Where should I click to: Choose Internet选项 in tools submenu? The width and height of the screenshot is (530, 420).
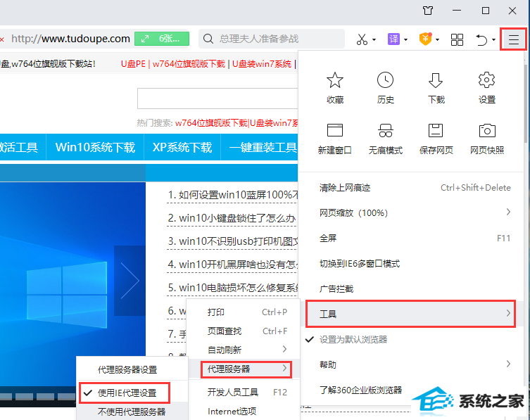tap(244, 411)
